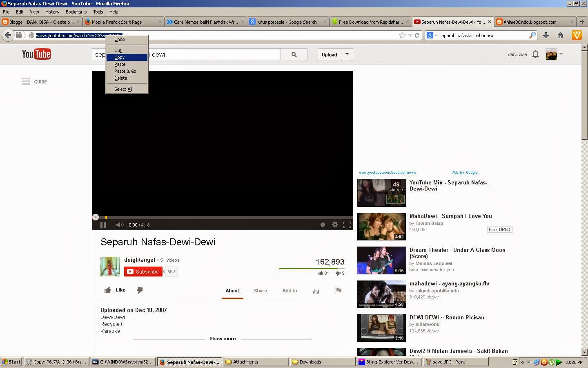Viewport: 588px width, 368px height.
Task: Click the yellow V toolbar extension icon
Action: pos(577,35)
